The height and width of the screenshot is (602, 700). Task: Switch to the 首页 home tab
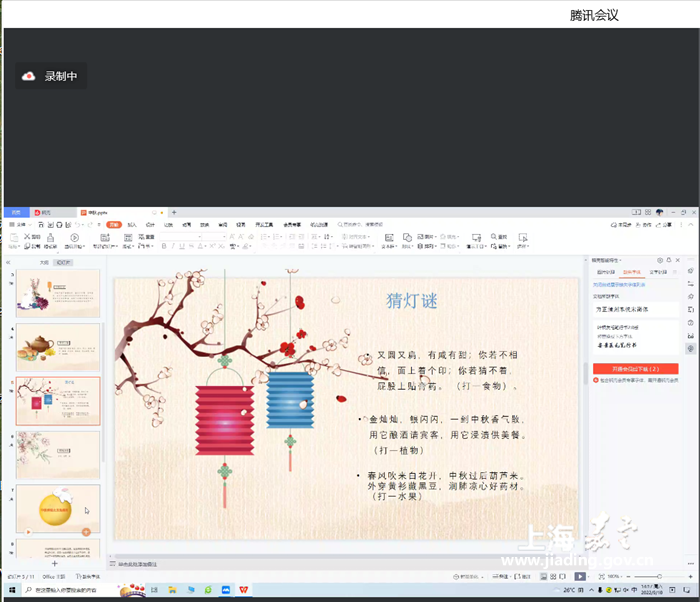[16, 213]
